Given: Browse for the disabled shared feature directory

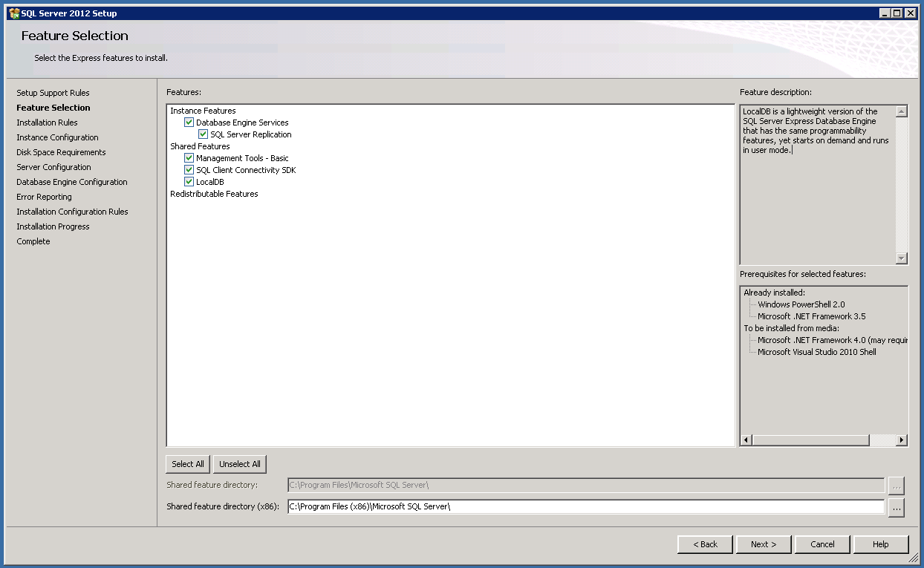Looking at the screenshot, I should [x=897, y=486].
